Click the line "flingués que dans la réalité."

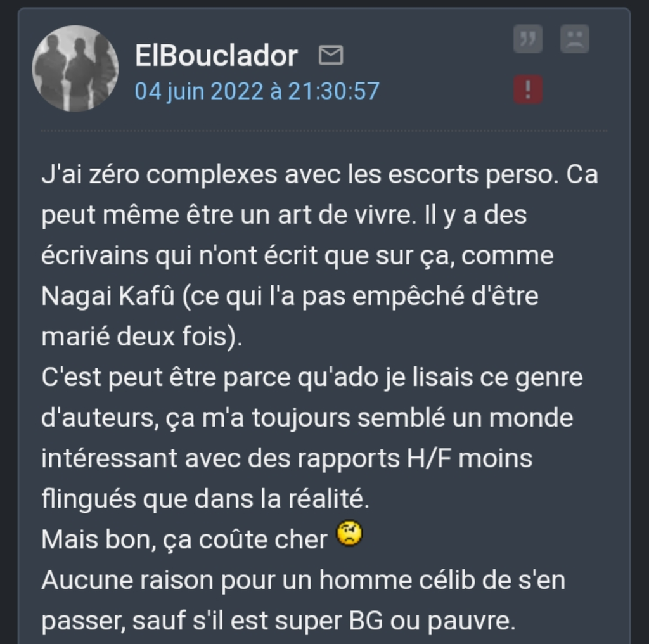point(205,499)
